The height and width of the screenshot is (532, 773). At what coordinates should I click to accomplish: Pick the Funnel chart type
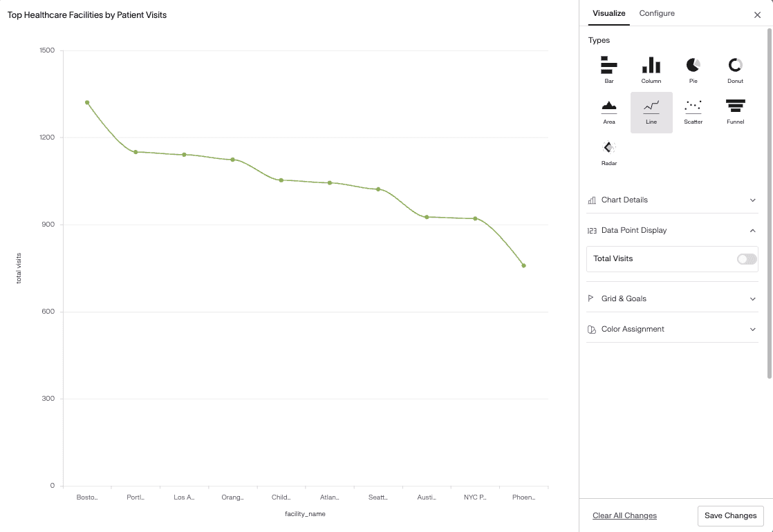tap(735, 108)
